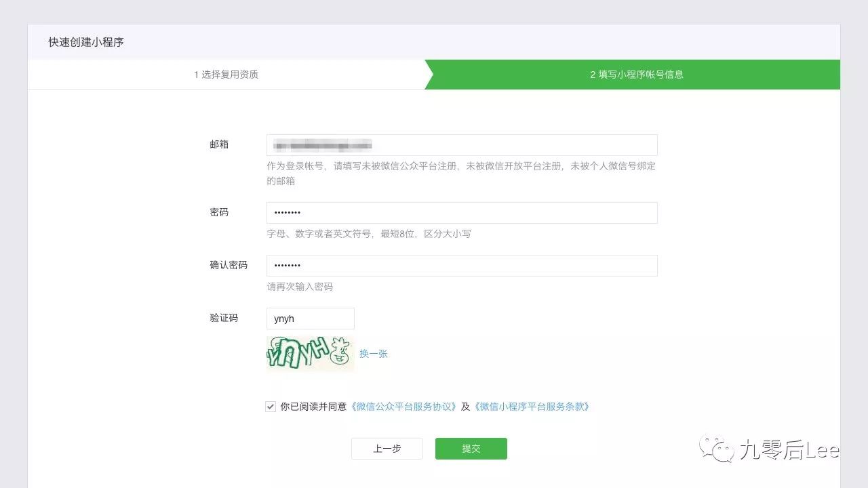The image size is (868, 488).
Task: Select step 2 填写小程序帐号信息
Action: (637, 75)
